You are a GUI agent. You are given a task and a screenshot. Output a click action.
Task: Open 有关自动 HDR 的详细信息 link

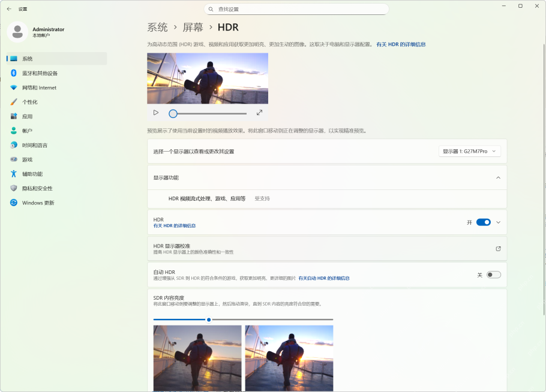pyautogui.click(x=324, y=278)
